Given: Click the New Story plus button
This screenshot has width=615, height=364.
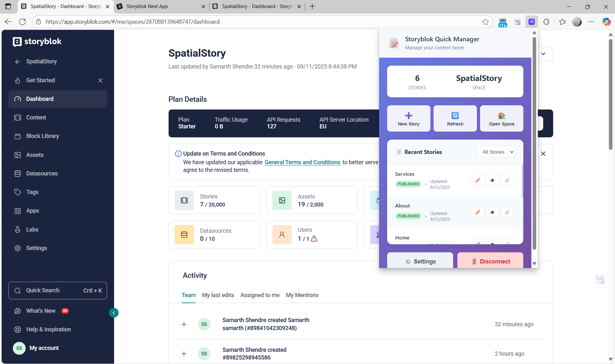Looking at the screenshot, I should coord(409,118).
